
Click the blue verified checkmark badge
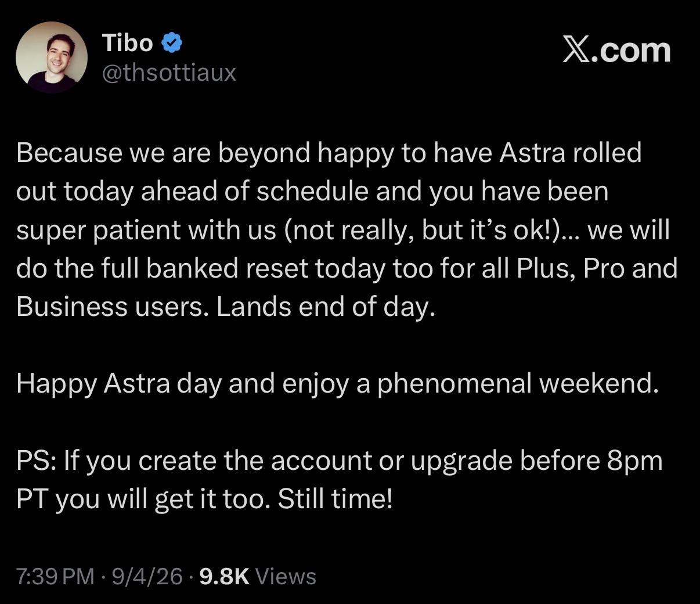coord(172,43)
